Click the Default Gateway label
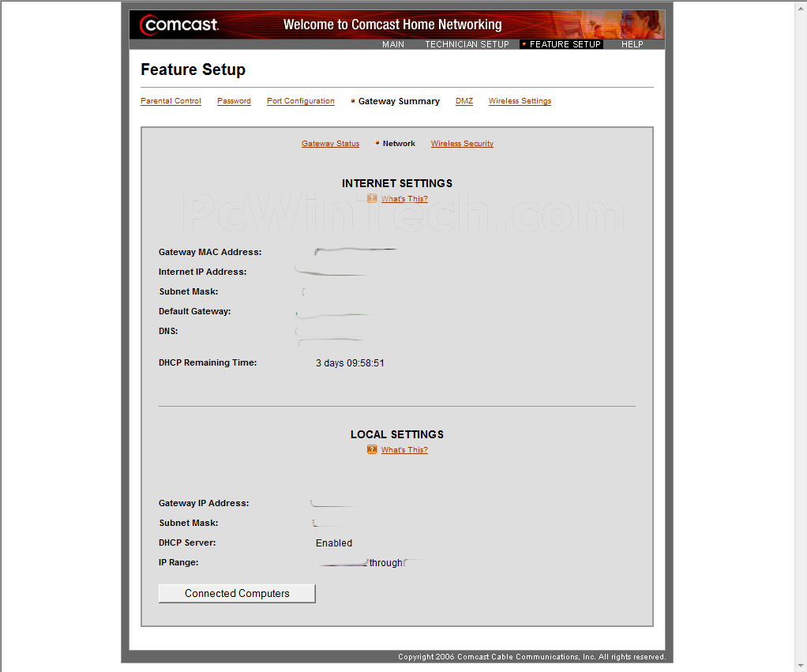Image resolution: width=807 pixels, height=672 pixels. click(x=194, y=311)
